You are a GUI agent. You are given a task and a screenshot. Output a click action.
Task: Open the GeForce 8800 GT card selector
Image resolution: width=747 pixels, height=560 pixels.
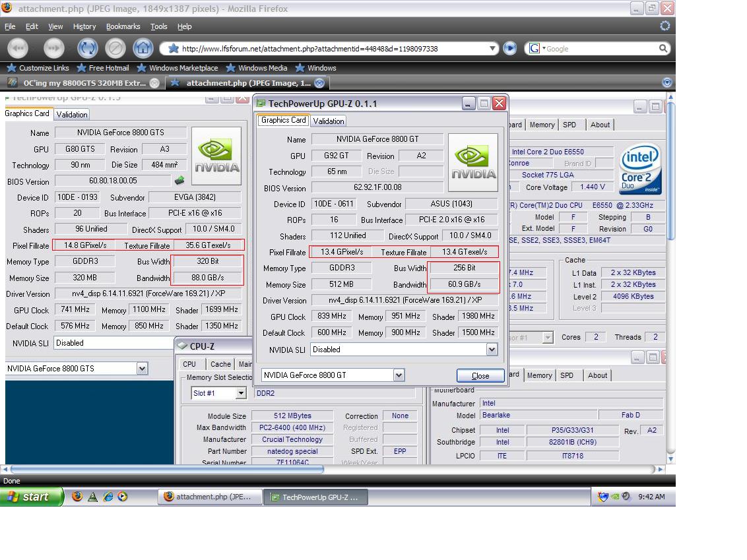(x=399, y=375)
